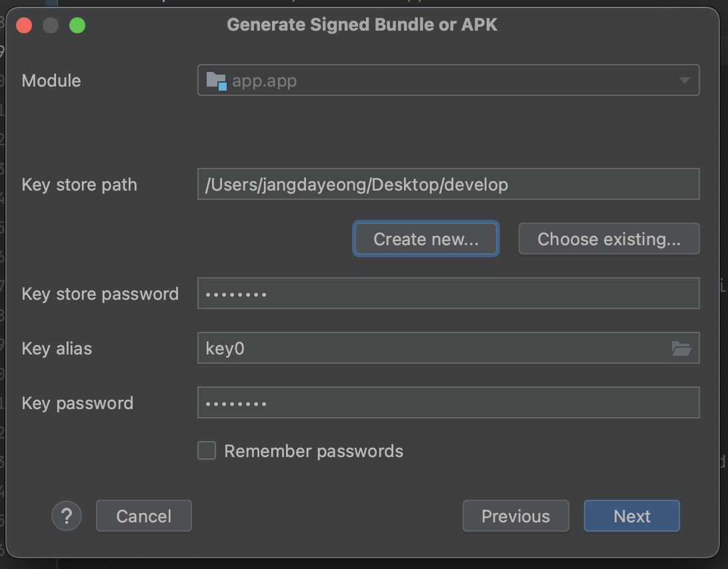Click the module folder icon beside app.app
Screen dimensions: 728x569
pos(216,81)
